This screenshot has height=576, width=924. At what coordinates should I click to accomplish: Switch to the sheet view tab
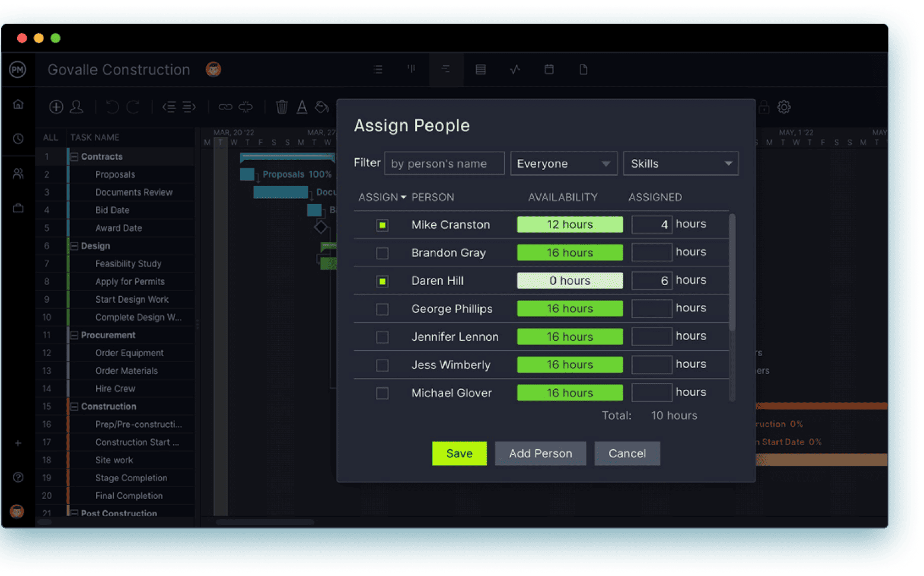tap(480, 69)
